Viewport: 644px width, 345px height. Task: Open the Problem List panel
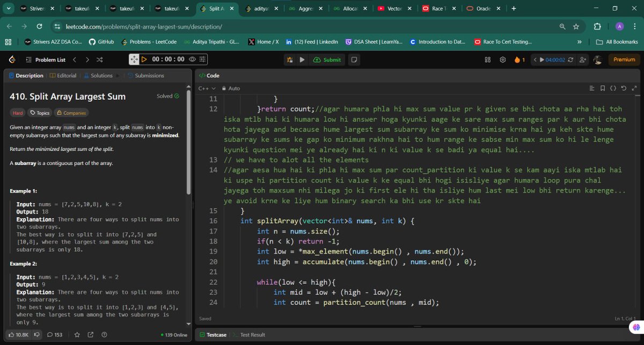click(46, 60)
